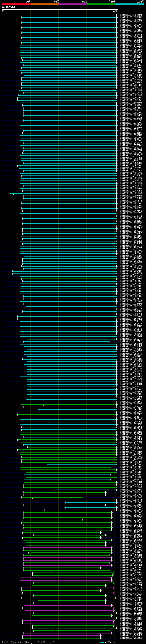The image size is (146, 644).
Task: Open hit UniRef100_A9RXR1
Action: click(x=131, y=20)
